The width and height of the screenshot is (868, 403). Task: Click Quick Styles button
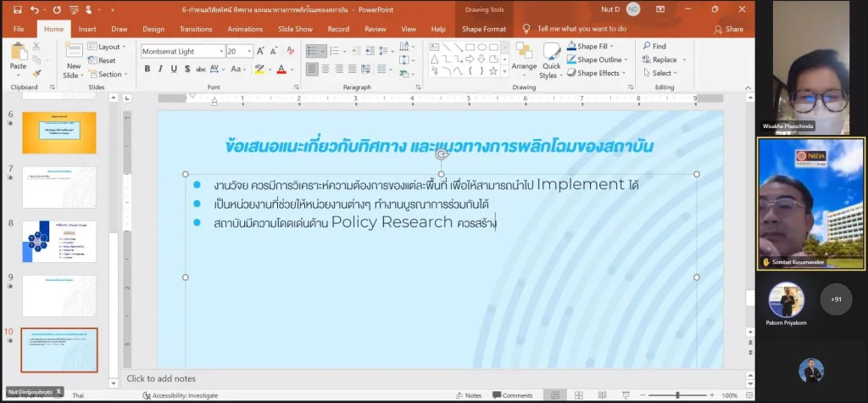551,61
